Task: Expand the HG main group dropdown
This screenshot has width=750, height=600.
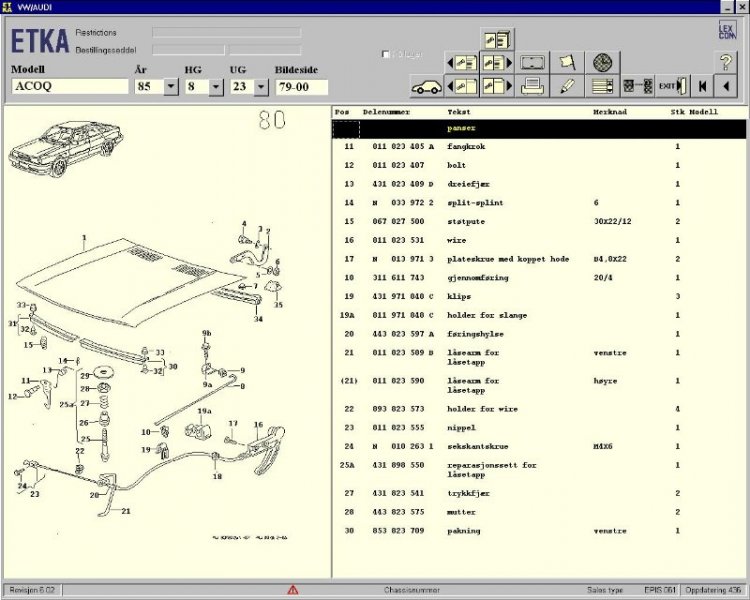Action: pyautogui.click(x=216, y=87)
